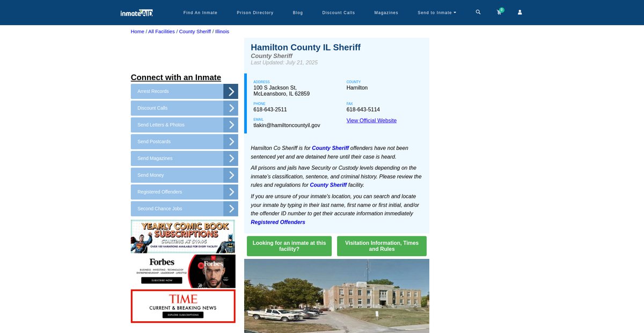The height and width of the screenshot is (333, 644).
Task: Click the Connect with an Inmate heading
Action: tap(176, 77)
